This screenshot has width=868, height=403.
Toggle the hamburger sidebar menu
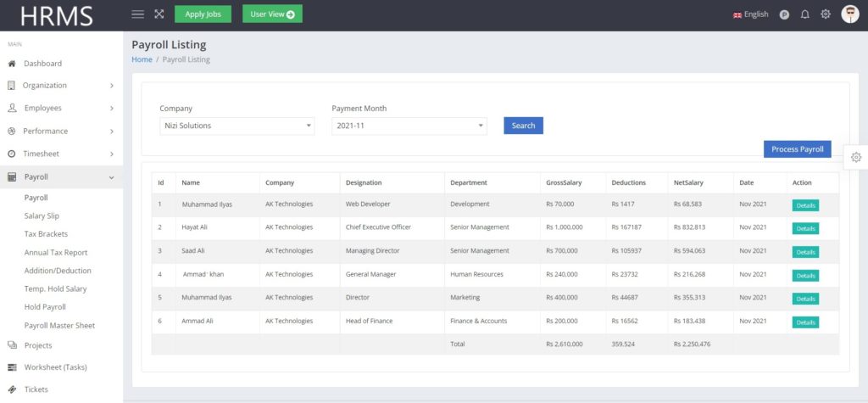pyautogui.click(x=138, y=14)
